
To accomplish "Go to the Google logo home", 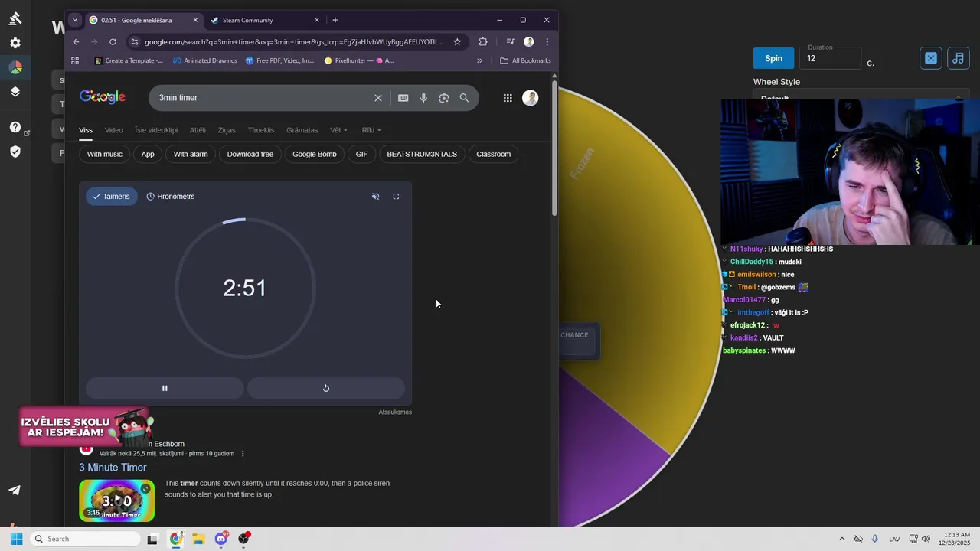I will (x=103, y=97).
